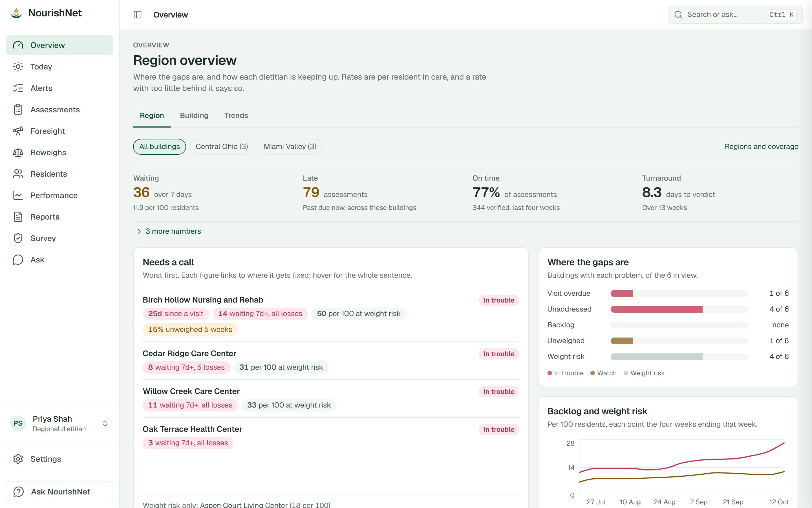812x508 pixels.
Task: Open Ask chat bubble icon
Action: (x=18, y=260)
